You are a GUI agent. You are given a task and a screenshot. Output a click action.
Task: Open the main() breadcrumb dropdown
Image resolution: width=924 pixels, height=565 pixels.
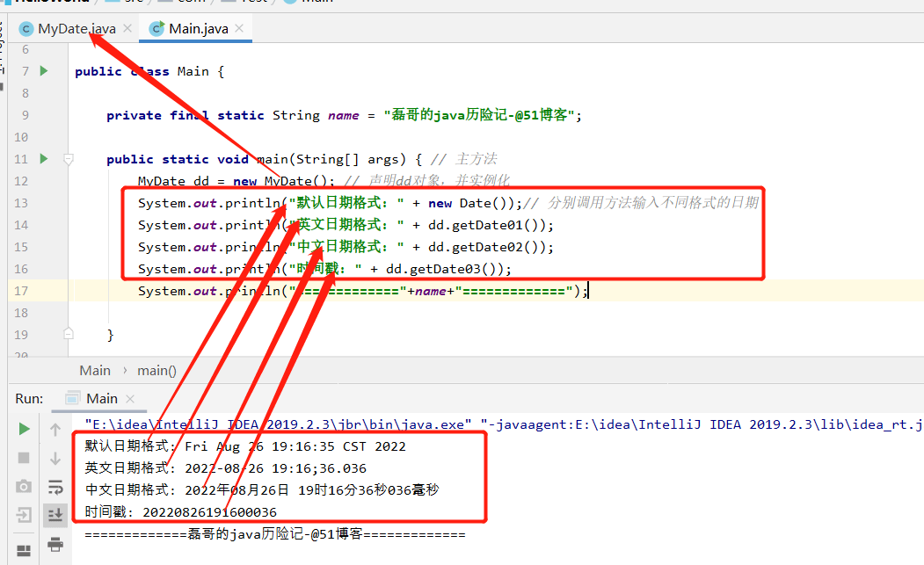click(156, 370)
